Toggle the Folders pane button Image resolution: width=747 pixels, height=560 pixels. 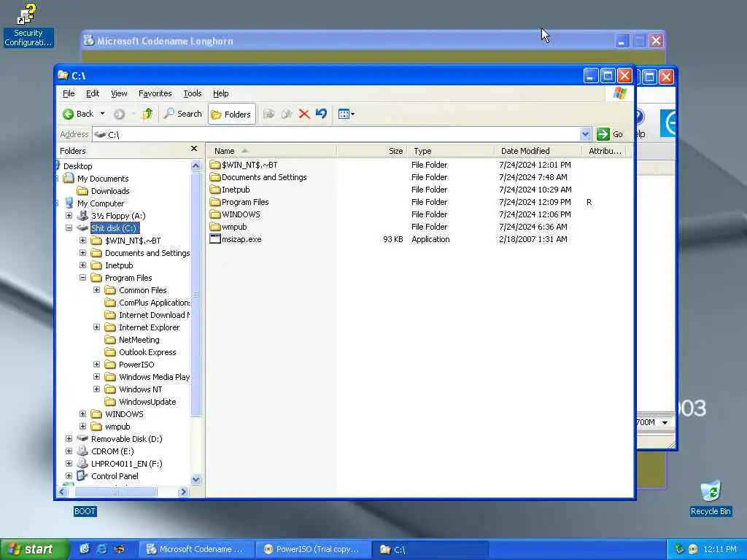click(231, 114)
